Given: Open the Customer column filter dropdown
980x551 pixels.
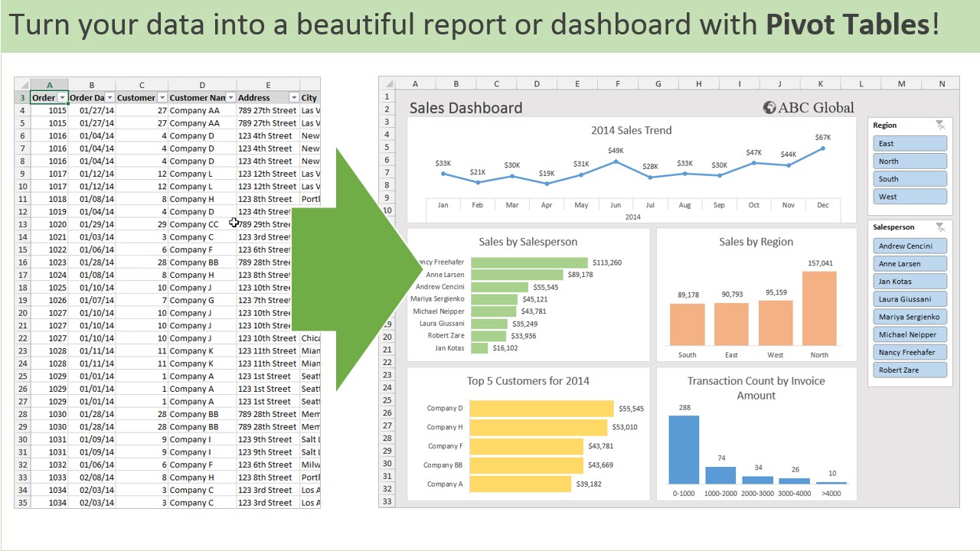Looking at the screenshot, I should [x=161, y=97].
